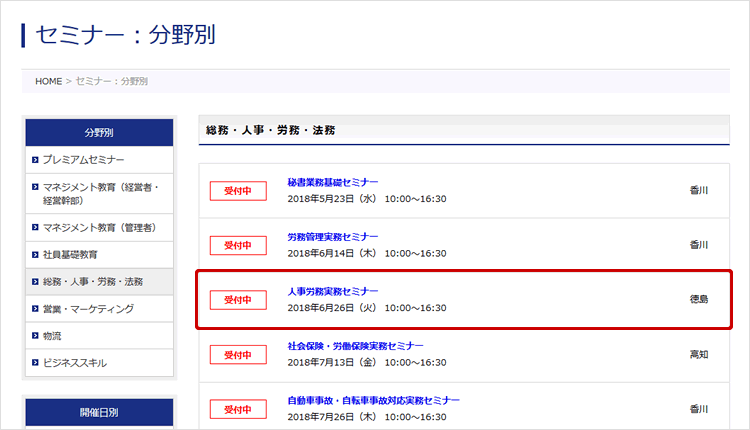The height and width of the screenshot is (430, 750).
Task: Open 人事労務実務セミナー link
Action: tap(332, 291)
